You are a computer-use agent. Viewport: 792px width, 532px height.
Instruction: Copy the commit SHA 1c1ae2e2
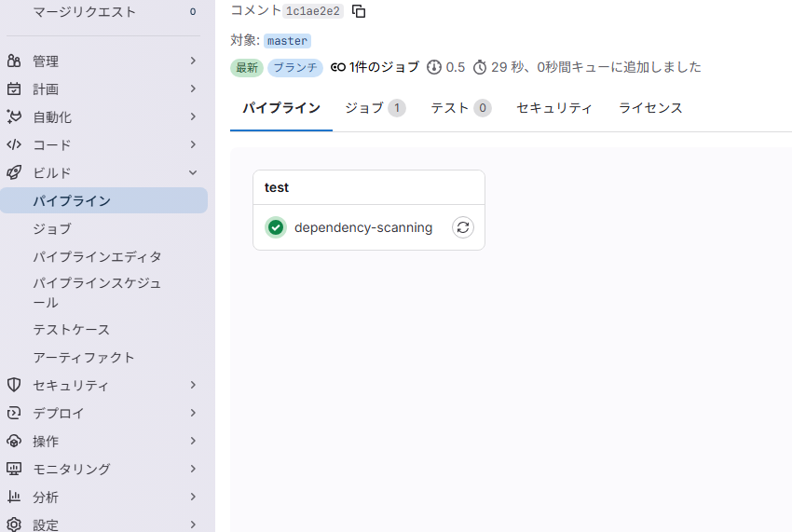[359, 11]
